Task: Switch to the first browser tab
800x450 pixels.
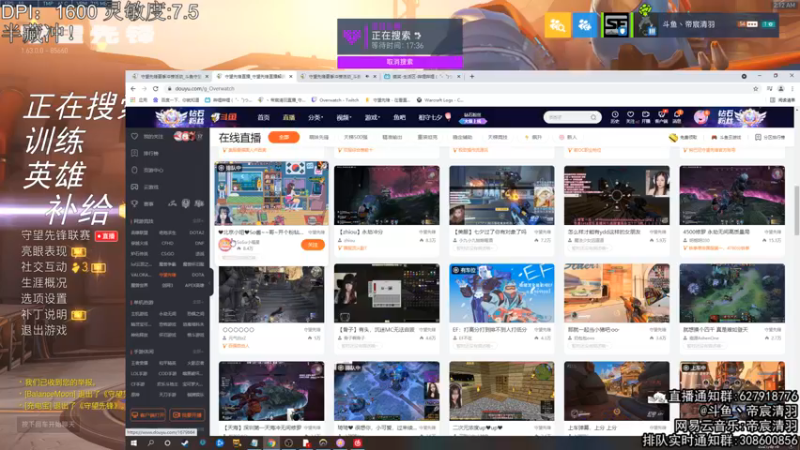Action: (168, 76)
